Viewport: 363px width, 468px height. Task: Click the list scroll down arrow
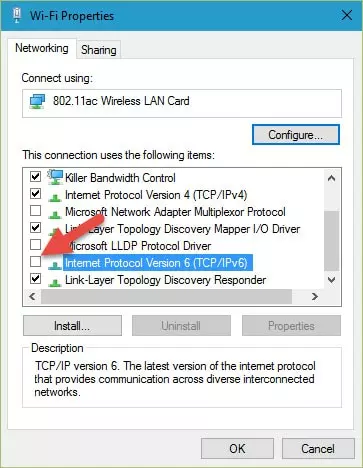pyautogui.click(x=331, y=280)
